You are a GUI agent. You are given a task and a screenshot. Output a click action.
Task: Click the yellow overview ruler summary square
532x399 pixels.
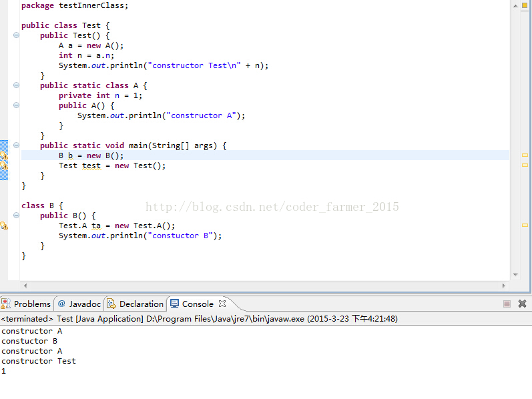pos(525,5)
